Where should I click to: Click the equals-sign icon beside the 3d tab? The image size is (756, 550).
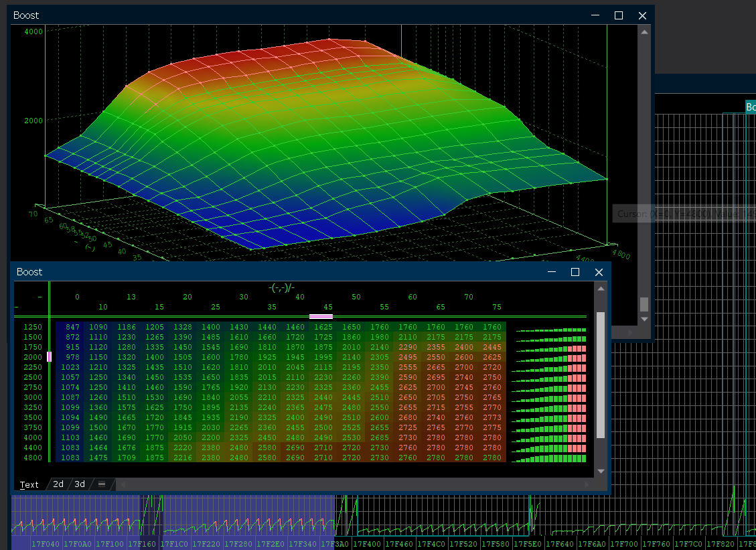[x=102, y=484]
